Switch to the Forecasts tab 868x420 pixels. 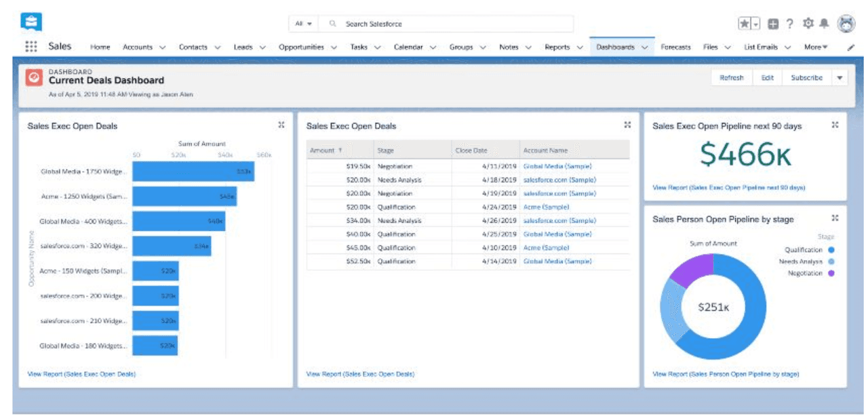pyautogui.click(x=675, y=47)
